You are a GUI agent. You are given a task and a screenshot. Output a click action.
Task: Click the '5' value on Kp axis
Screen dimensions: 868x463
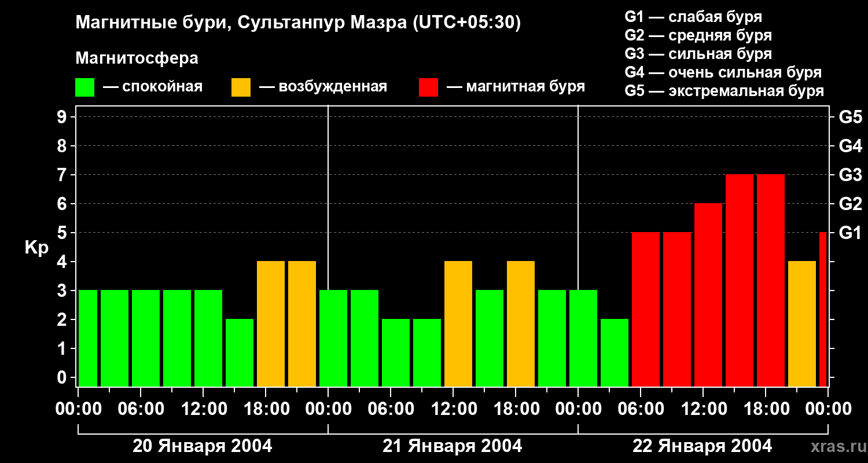(x=62, y=233)
